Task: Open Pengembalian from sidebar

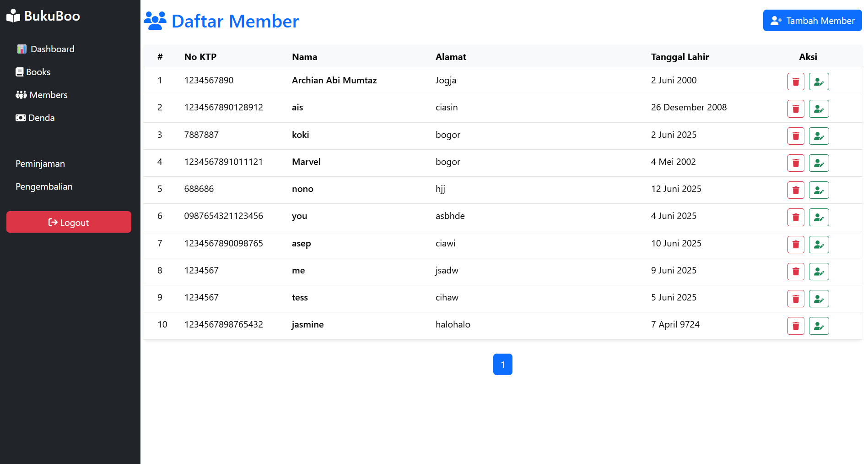Action: [x=44, y=186]
